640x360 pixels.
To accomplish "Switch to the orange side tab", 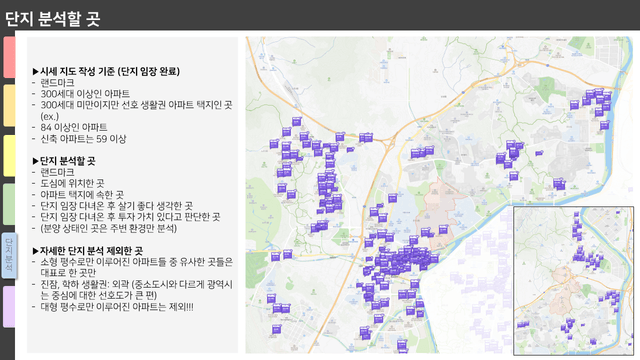I will point(9,105).
